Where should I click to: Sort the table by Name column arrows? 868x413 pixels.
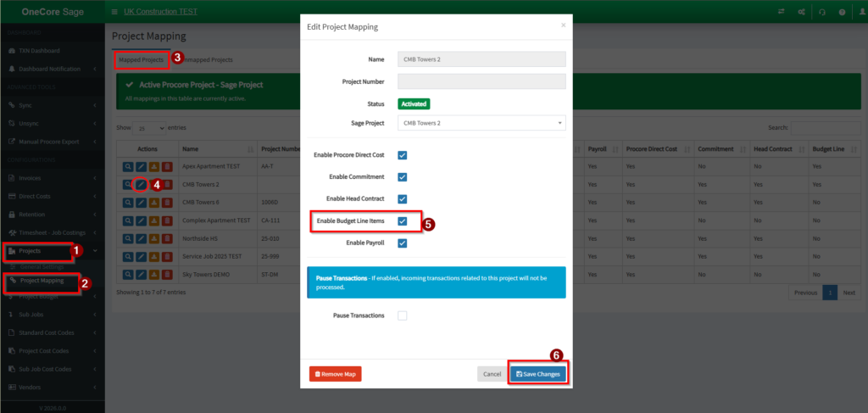(250, 149)
